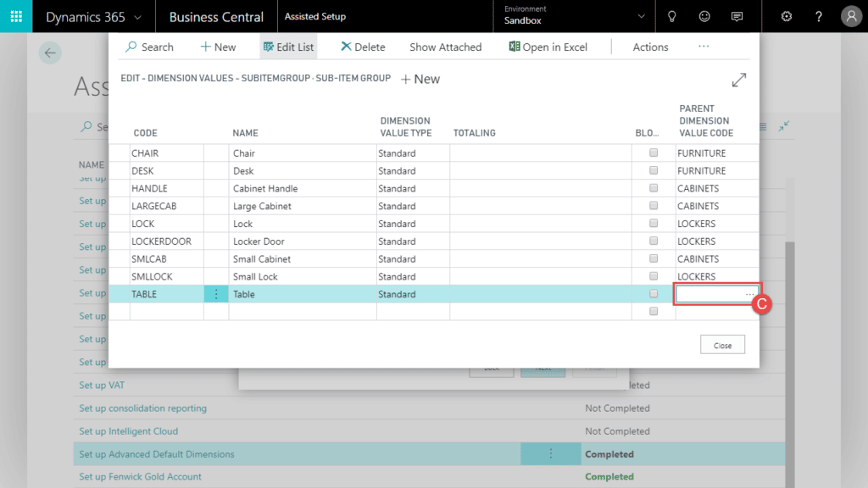
Task: Open the chat message icon
Action: pyautogui.click(x=737, y=17)
